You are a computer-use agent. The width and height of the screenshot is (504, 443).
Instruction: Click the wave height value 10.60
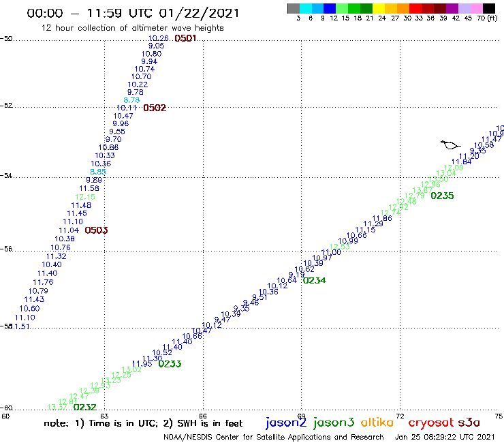(29, 309)
